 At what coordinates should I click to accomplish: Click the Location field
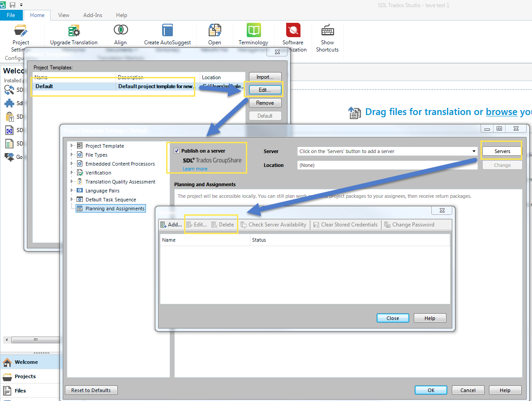pos(387,165)
